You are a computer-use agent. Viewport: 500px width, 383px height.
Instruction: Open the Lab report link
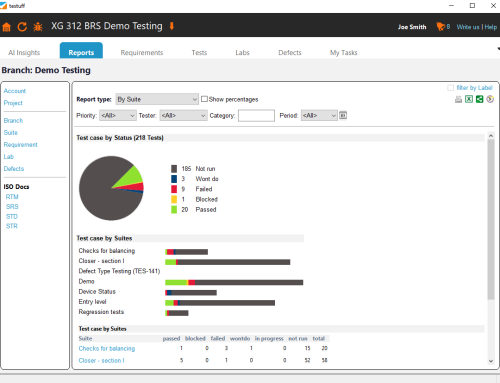(9, 157)
